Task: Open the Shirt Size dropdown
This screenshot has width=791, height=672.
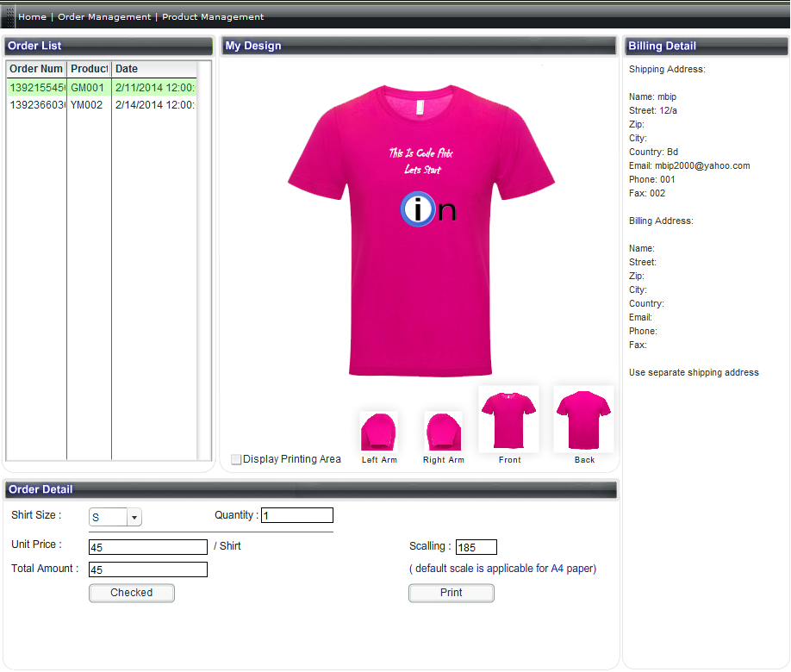Action: (115, 517)
